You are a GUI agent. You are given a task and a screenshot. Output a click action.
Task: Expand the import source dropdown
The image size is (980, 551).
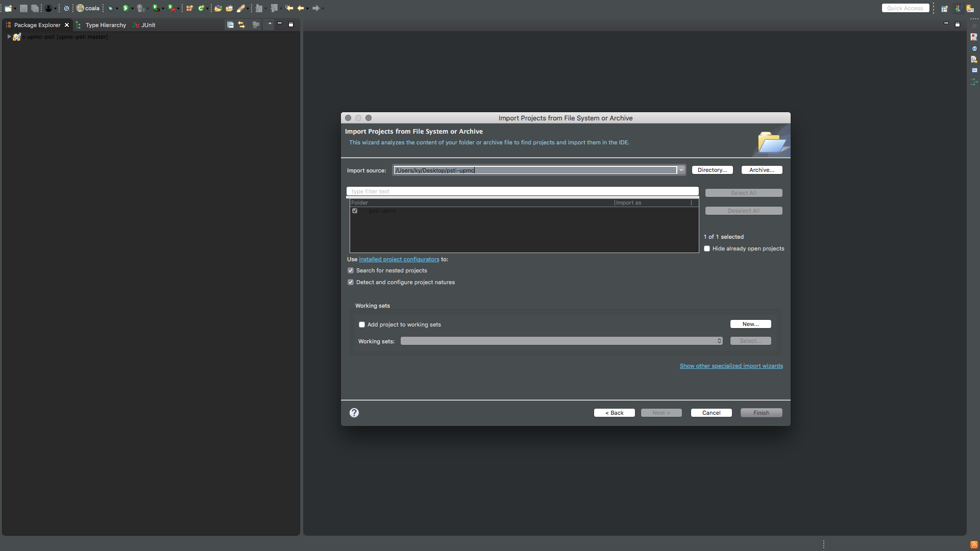coord(681,169)
